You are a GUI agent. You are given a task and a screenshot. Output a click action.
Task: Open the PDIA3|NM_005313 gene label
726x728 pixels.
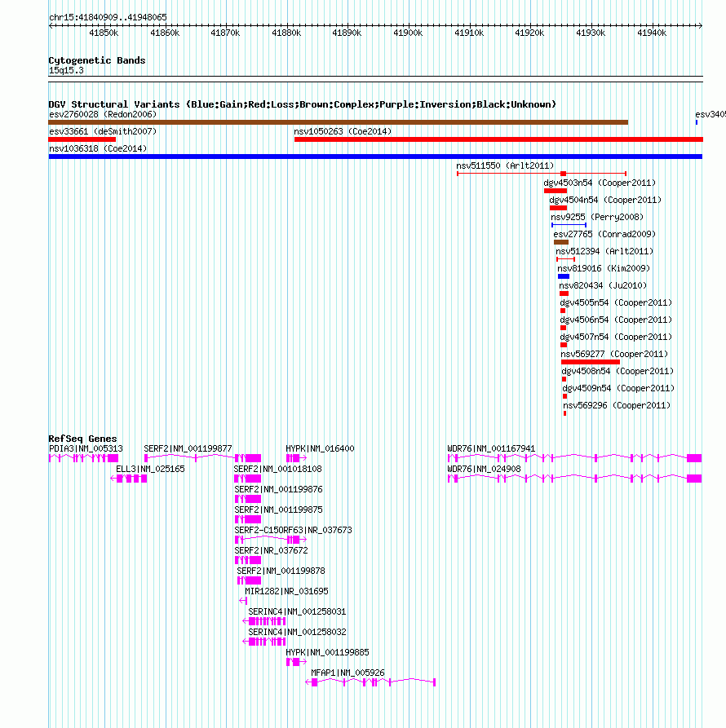coord(86,448)
